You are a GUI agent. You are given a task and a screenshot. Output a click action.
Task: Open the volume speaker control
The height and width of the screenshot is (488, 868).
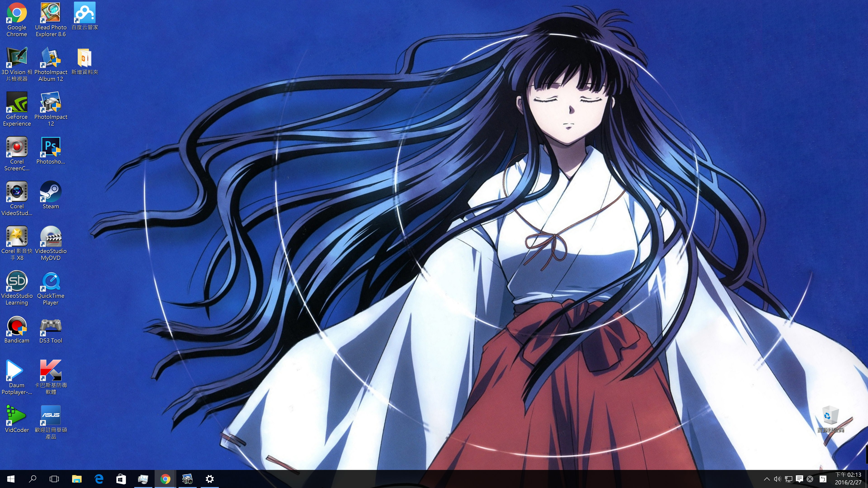coord(777,479)
